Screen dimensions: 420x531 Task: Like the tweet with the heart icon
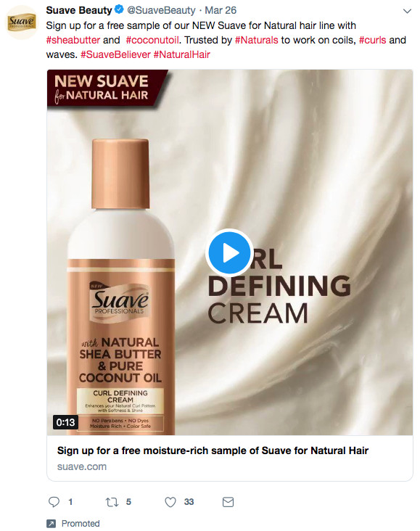(170, 502)
